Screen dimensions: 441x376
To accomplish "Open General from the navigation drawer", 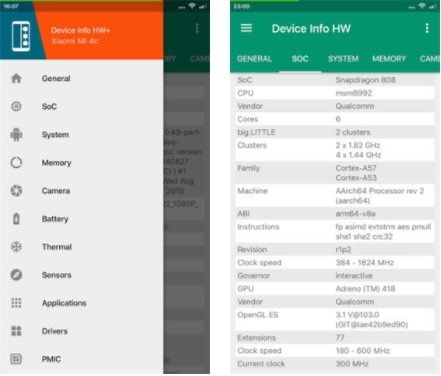I will tap(82, 78).
